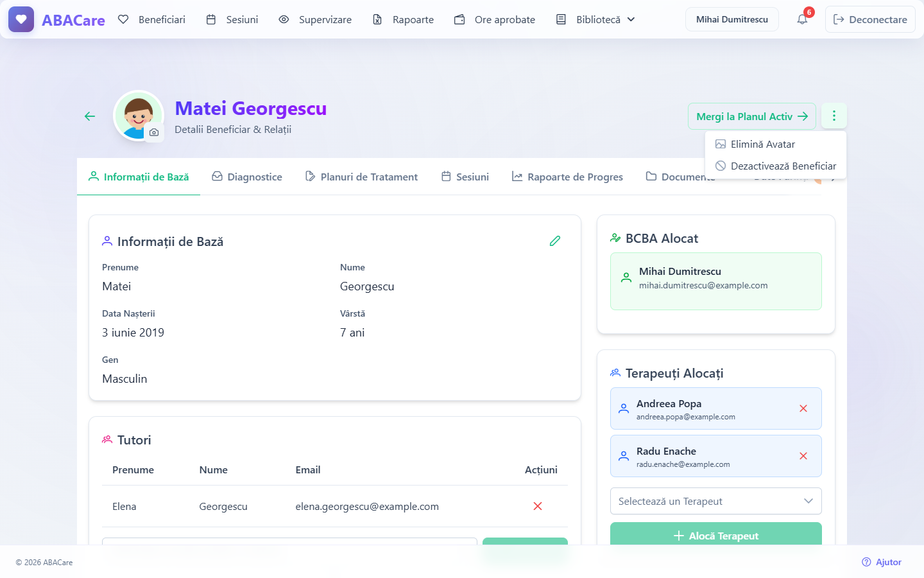This screenshot has height=578, width=924.
Task: Open the Selectează un Terapeut dropdown
Action: coord(716,501)
